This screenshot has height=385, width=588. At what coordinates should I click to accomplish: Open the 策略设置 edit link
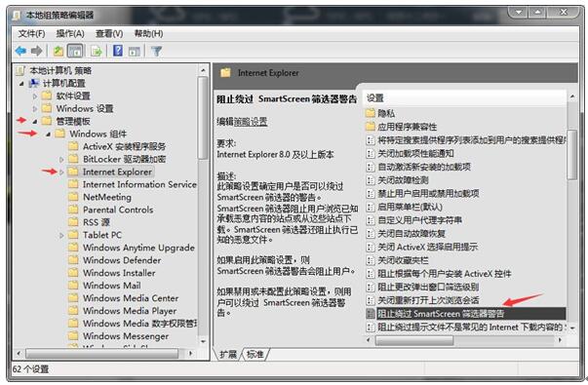point(251,122)
